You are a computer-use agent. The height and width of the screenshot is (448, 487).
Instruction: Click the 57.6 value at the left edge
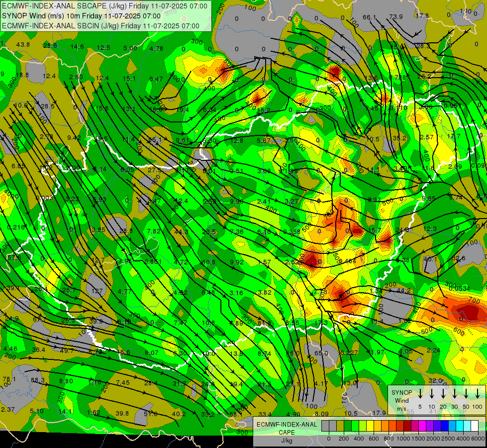(x=14, y=258)
